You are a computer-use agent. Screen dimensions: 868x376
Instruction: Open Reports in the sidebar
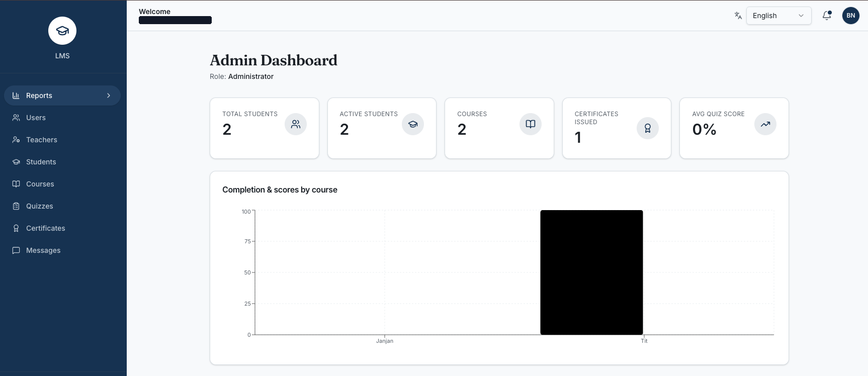(62, 96)
